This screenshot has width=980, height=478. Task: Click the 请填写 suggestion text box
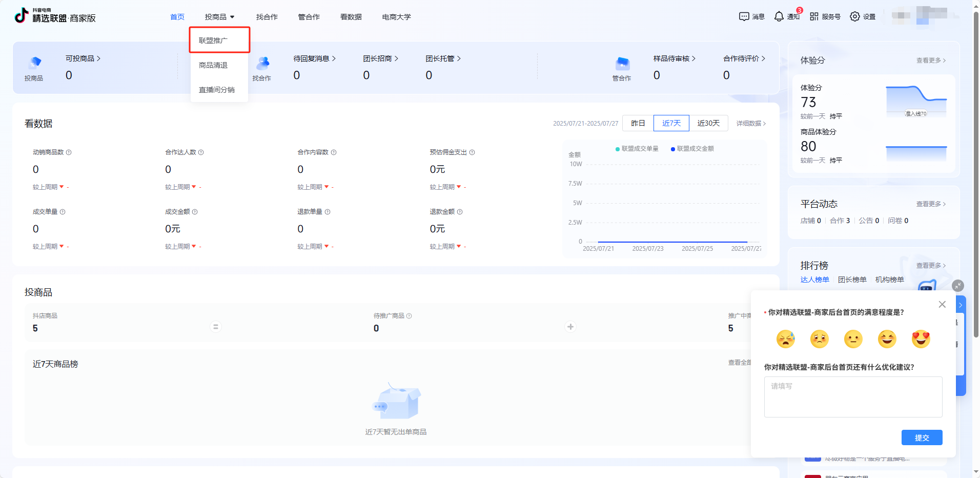click(x=853, y=397)
